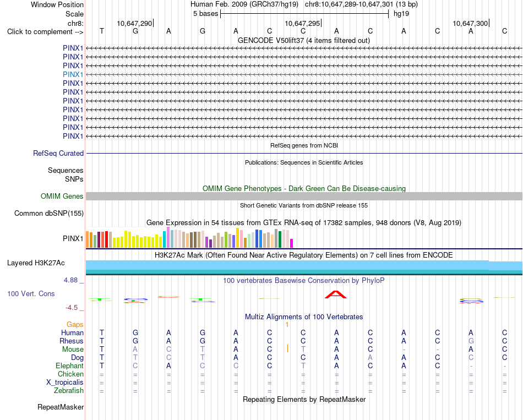Click the '5 bases' scale bar text
This screenshot has height=420, width=523.
(205, 14)
